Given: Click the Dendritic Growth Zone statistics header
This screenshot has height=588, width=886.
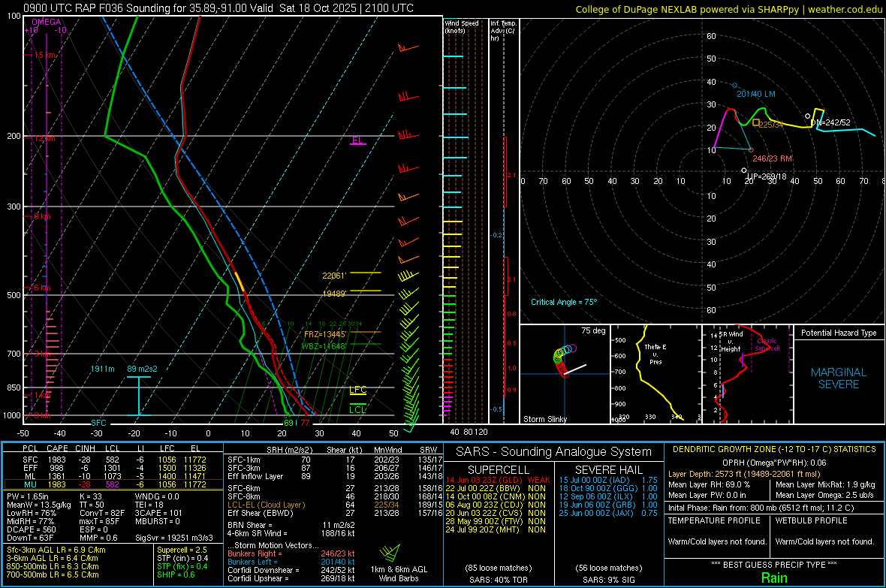Looking at the screenshot, I should pos(774,450).
